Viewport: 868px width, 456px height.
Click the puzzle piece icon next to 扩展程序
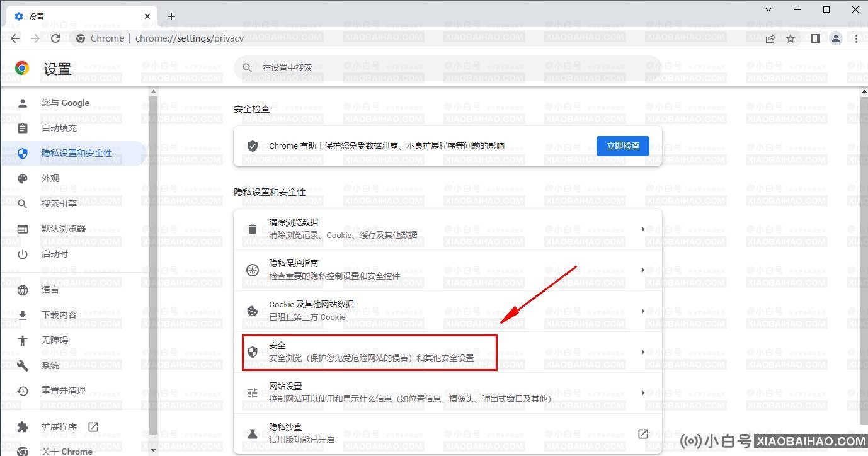pyautogui.click(x=23, y=426)
